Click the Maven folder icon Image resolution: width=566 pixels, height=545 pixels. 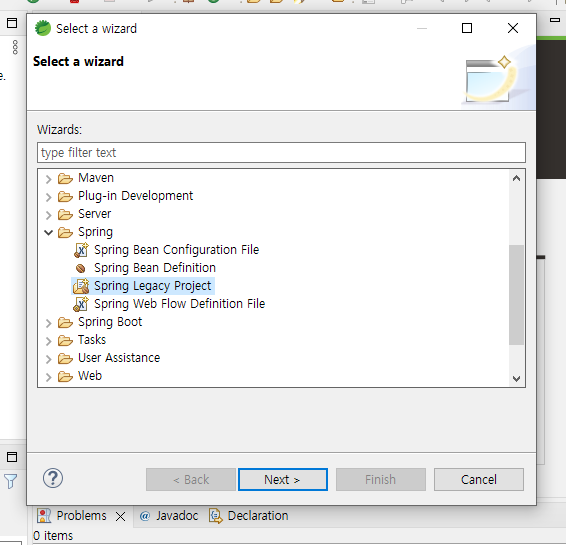point(65,178)
